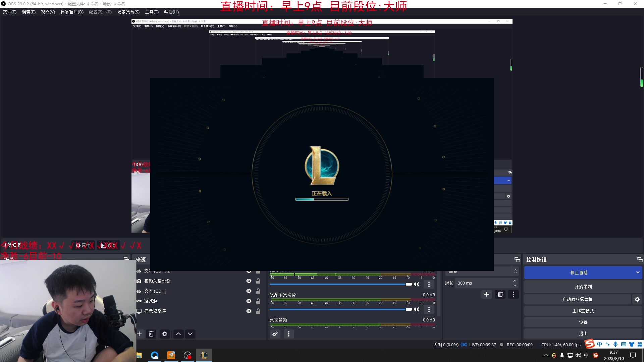This screenshot has width=644, height=362.
Task: Open 滤镜 filters for the source
Action: [109, 245]
